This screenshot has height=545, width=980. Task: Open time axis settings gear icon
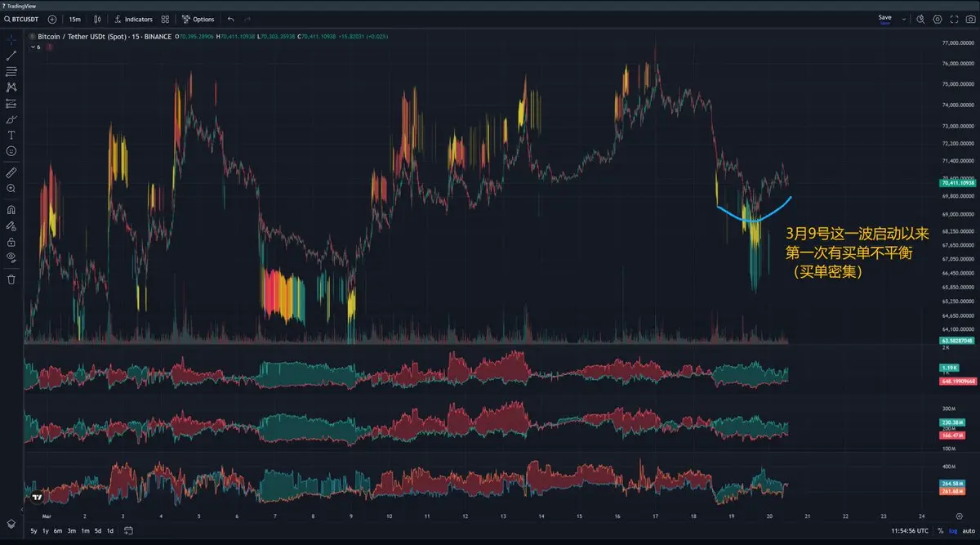pos(958,516)
